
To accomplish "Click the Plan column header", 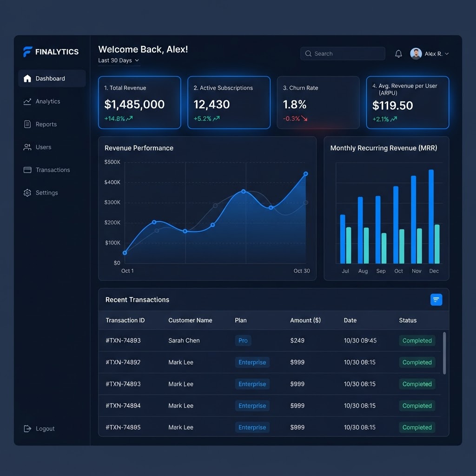I will pyautogui.click(x=241, y=320).
